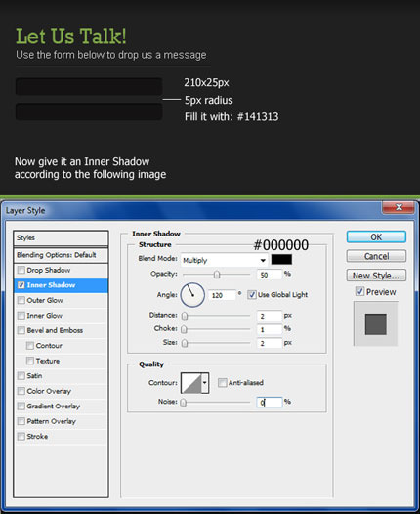The height and width of the screenshot is (514, 420).
Task: Open the Blend Mode Multiply dropdown
Action: click(224, 260)
